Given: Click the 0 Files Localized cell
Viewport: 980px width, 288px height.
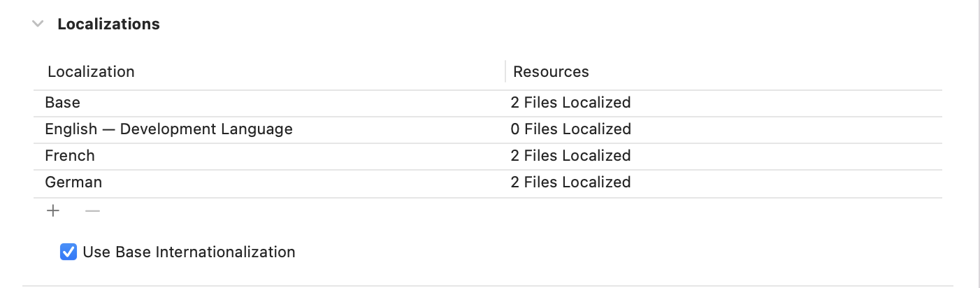Looking at the screenshot, I should click(x=570, y=129).
